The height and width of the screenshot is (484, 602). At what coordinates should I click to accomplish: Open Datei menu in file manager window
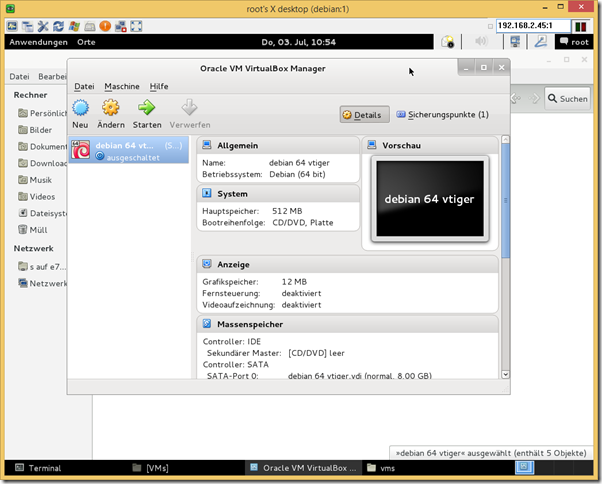19,77
